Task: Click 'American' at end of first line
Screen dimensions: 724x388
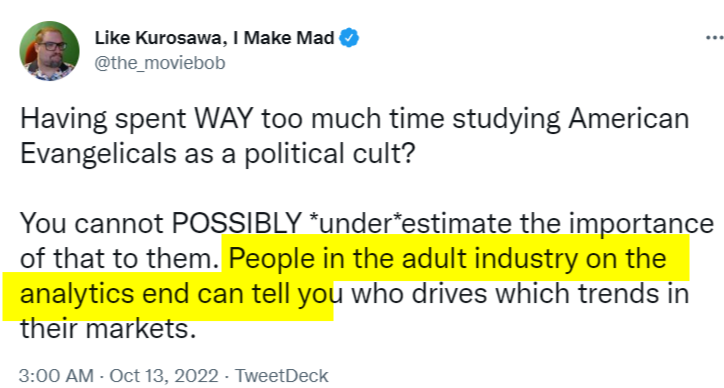Action: point(629,119)
